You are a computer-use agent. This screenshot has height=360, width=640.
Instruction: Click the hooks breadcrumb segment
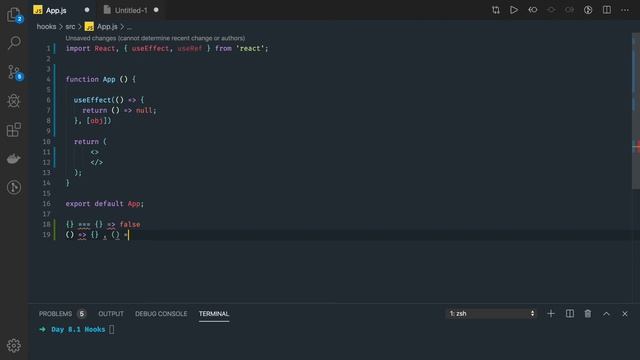point(46,27)
